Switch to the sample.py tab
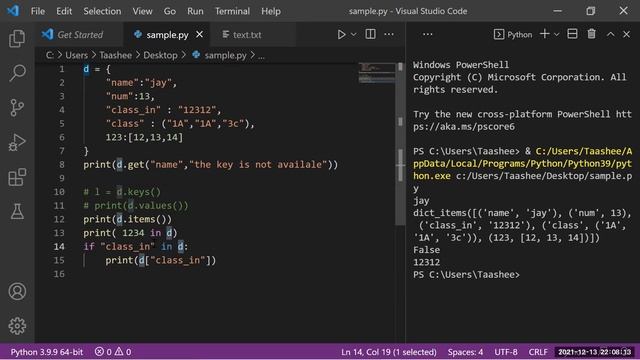 [167, 35]
